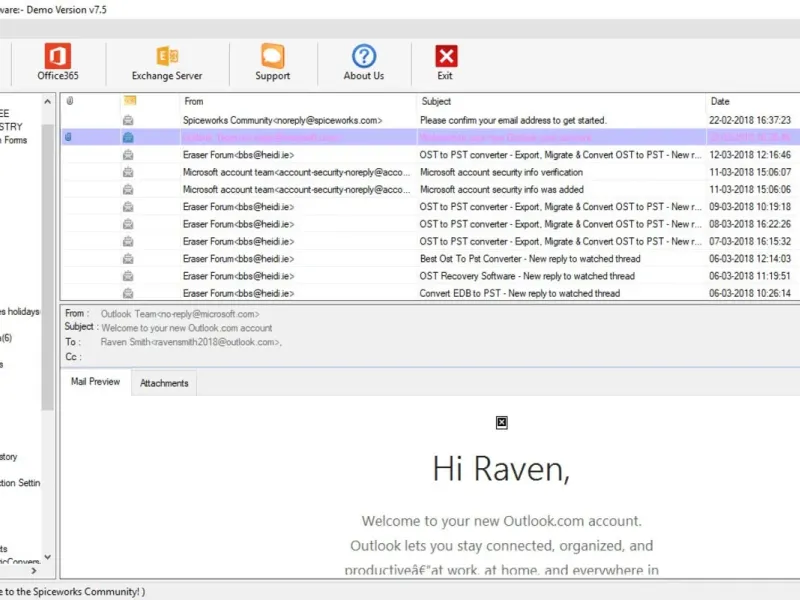Click the date 11-03-2018 15:06:07
Screen dimensions: 800x600
[x=749, y=172]
